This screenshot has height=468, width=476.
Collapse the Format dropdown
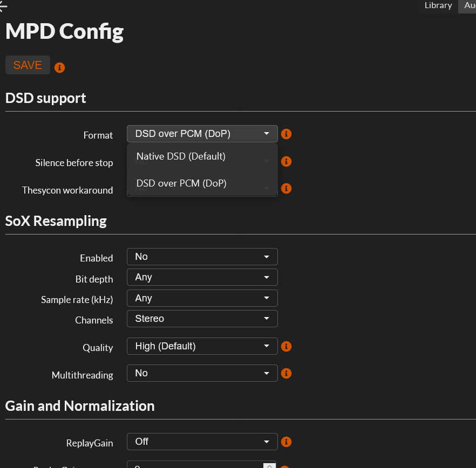tap(202, 134)
